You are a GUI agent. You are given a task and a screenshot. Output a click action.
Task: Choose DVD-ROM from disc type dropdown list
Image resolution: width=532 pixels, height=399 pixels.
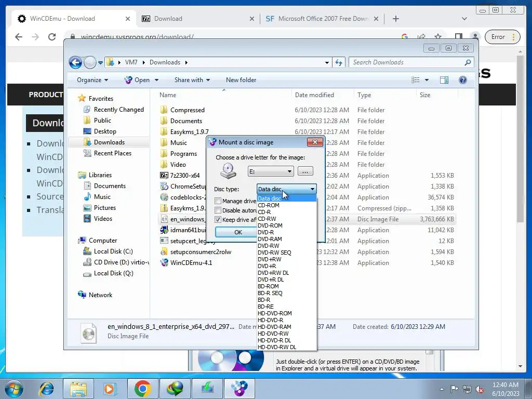[x=270, y=225]
